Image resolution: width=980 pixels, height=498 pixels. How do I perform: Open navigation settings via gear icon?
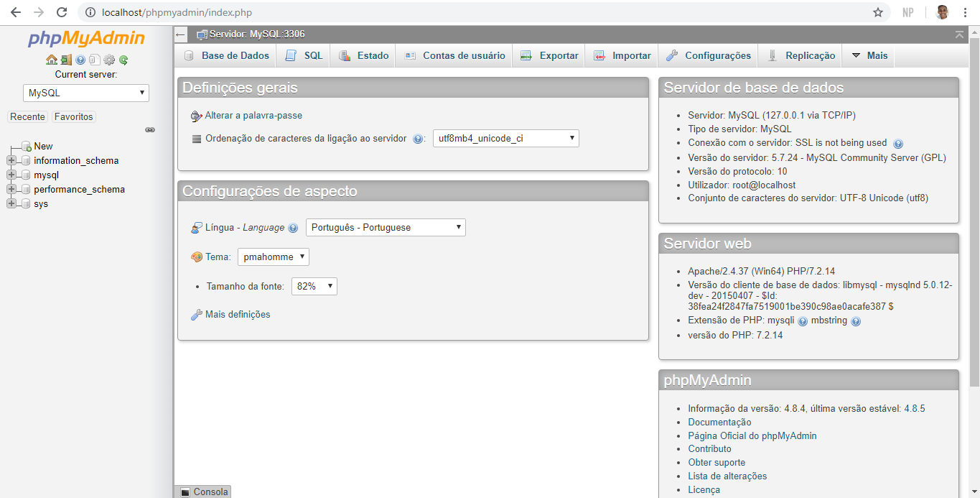pos(109,60)
